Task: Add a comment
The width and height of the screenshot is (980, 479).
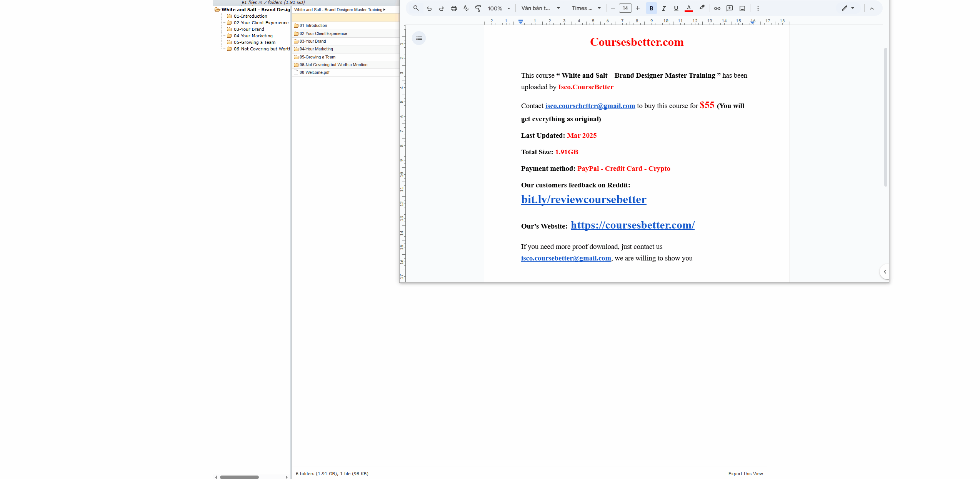Action: coord(730,8)
